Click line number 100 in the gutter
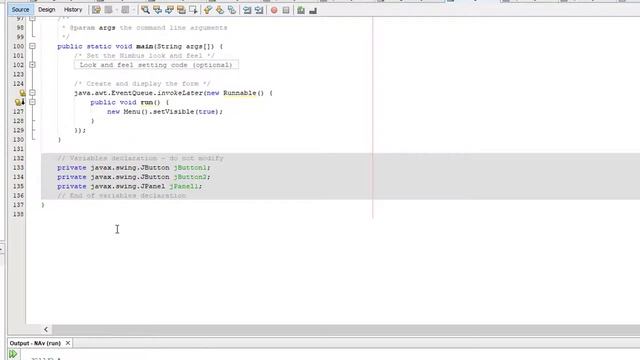 point(18,46)
